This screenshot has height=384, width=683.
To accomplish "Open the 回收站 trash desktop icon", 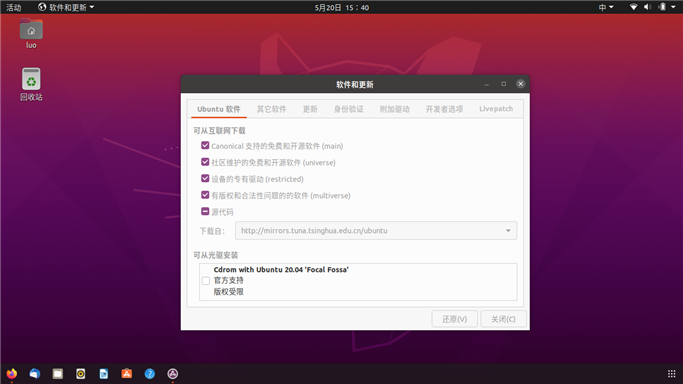I will pos(31,84).
